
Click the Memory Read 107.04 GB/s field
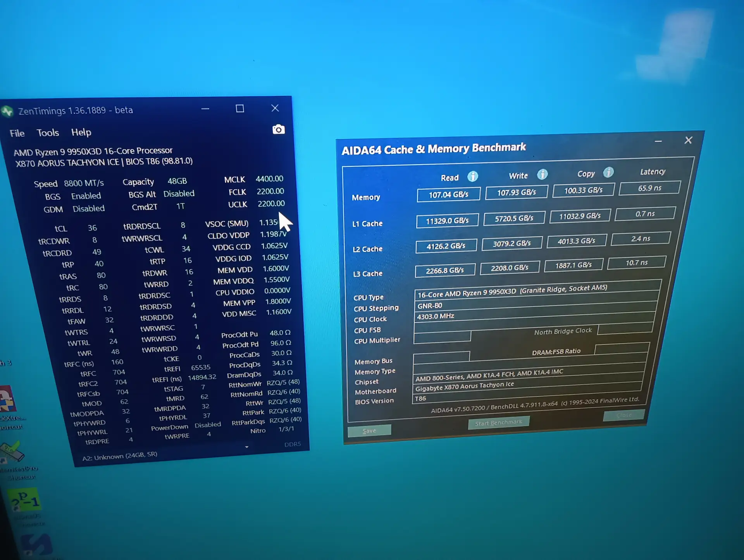pos(449,194)
